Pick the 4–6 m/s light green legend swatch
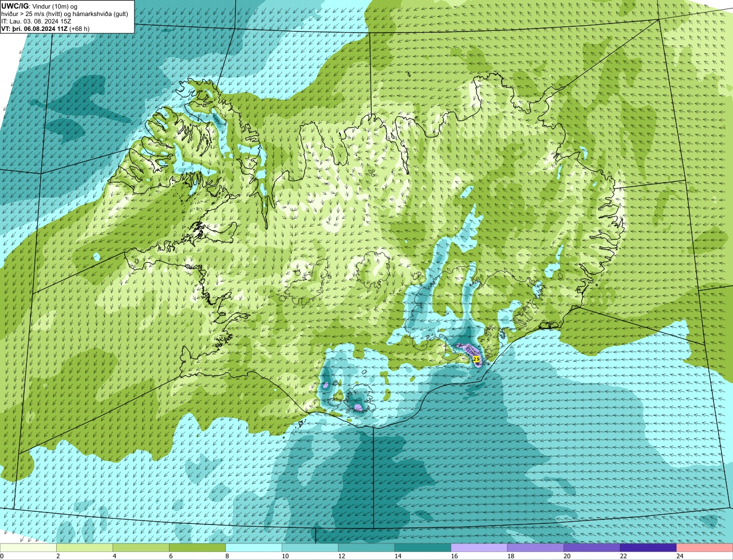733x560 pixels. (x=141, y=548)
